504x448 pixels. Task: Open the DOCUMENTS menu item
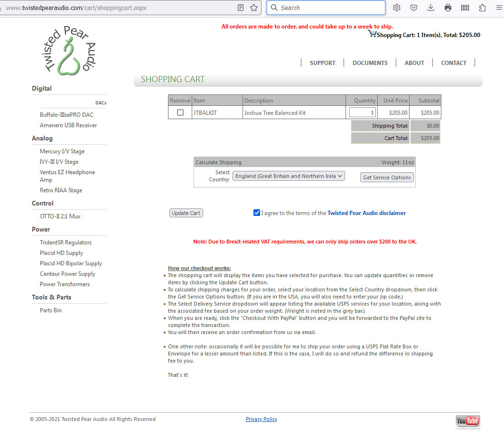point(370,63)
